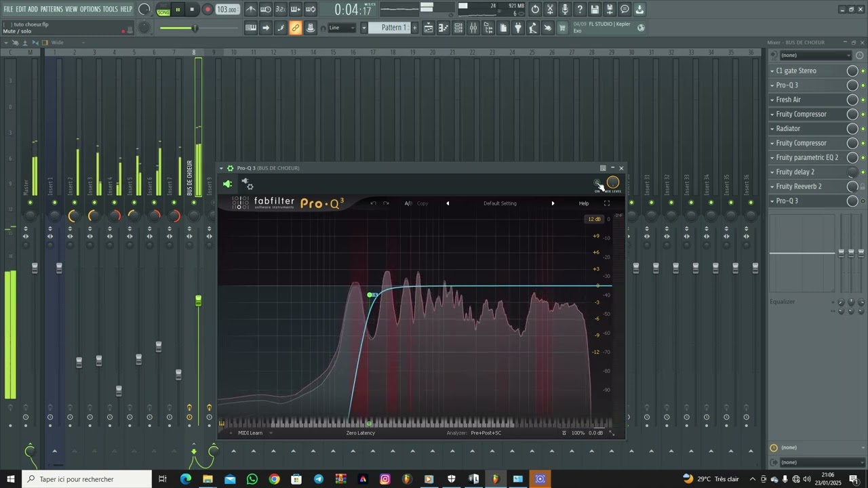Toggle the last Pro-Q 3 slot enable light
Viewport: 868px width, 488px height.
pyautogui.click(x=863, y=201)
